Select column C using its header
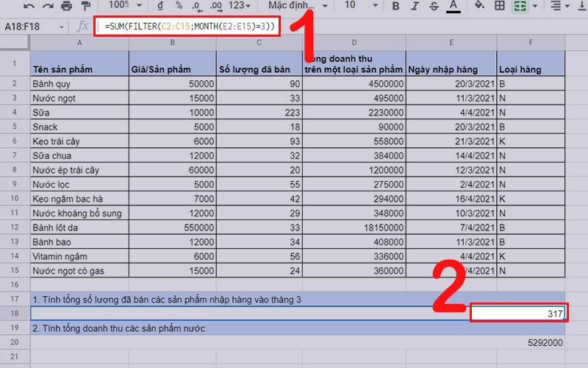Screen dimensions: 588x368 (259, 43)
